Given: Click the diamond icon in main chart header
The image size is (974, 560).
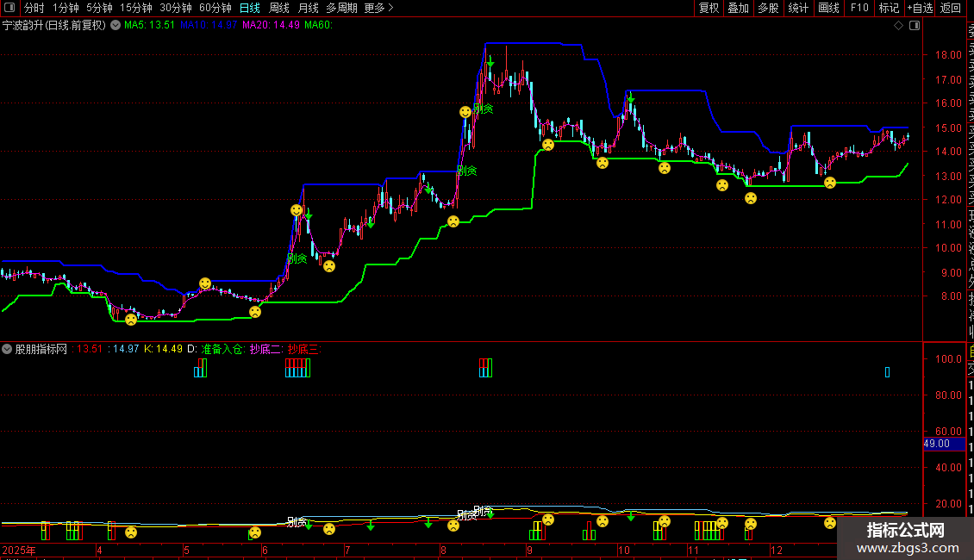Looking at the screenshot, I should [898, 26].
